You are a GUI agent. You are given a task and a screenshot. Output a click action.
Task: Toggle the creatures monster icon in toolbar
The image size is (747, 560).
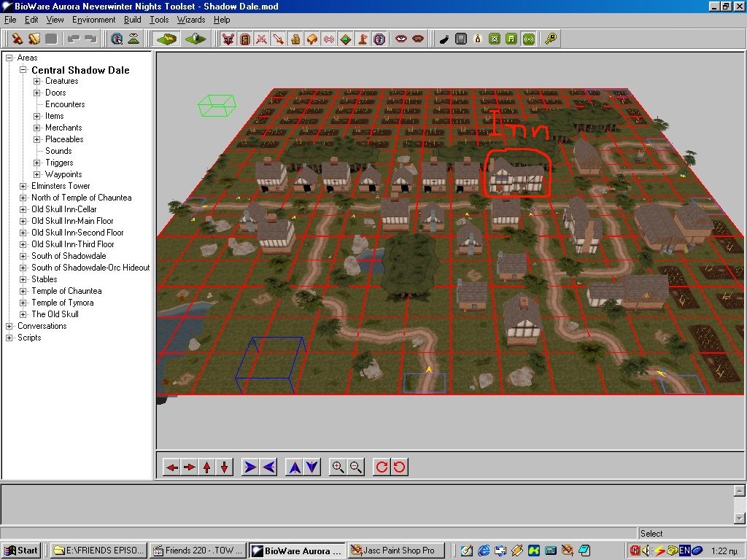pyautogui.click(x=228, y=39)
